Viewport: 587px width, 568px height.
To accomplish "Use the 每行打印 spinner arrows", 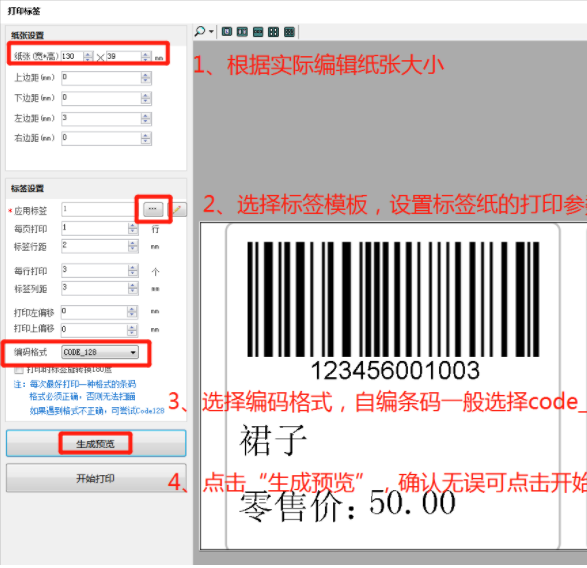I will [x=133, y=270].
